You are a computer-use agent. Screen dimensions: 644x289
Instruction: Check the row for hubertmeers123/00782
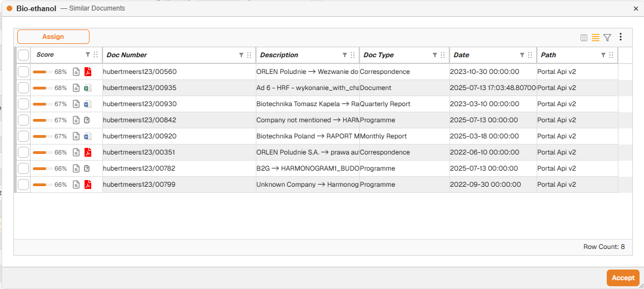point(23,168)
